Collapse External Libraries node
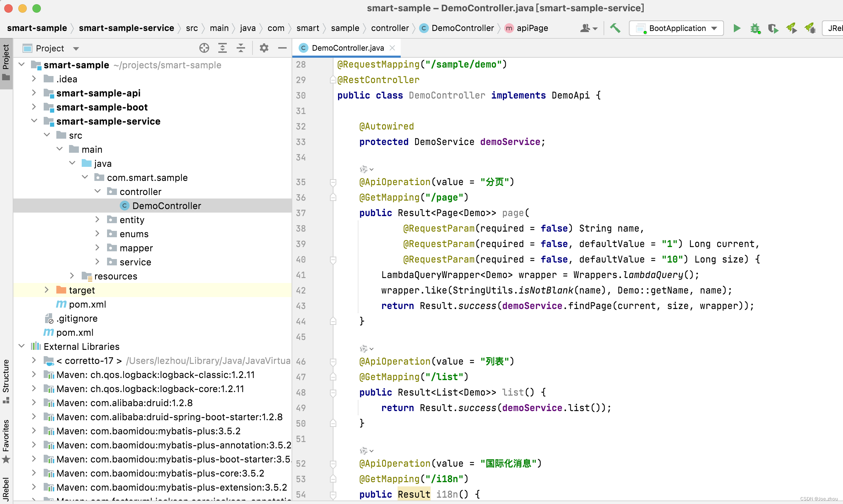This screenshot has height=504, width=843. click(22, 346)
